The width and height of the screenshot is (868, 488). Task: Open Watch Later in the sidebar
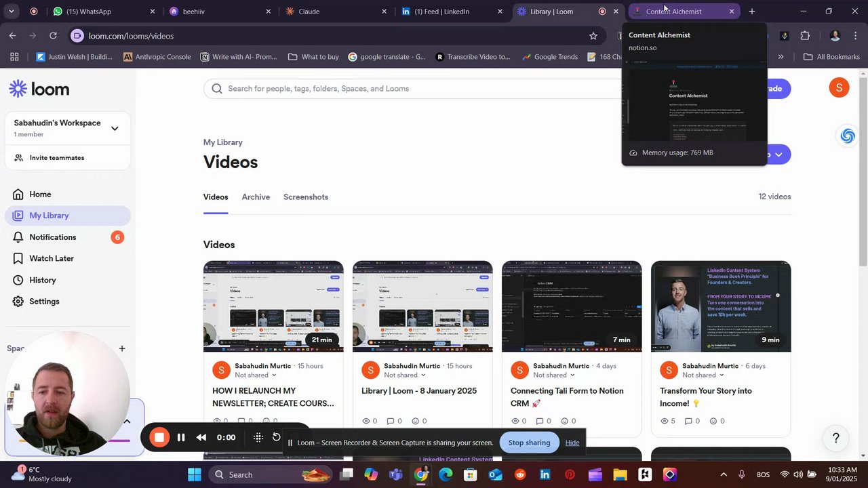click(x=68, y=258)
